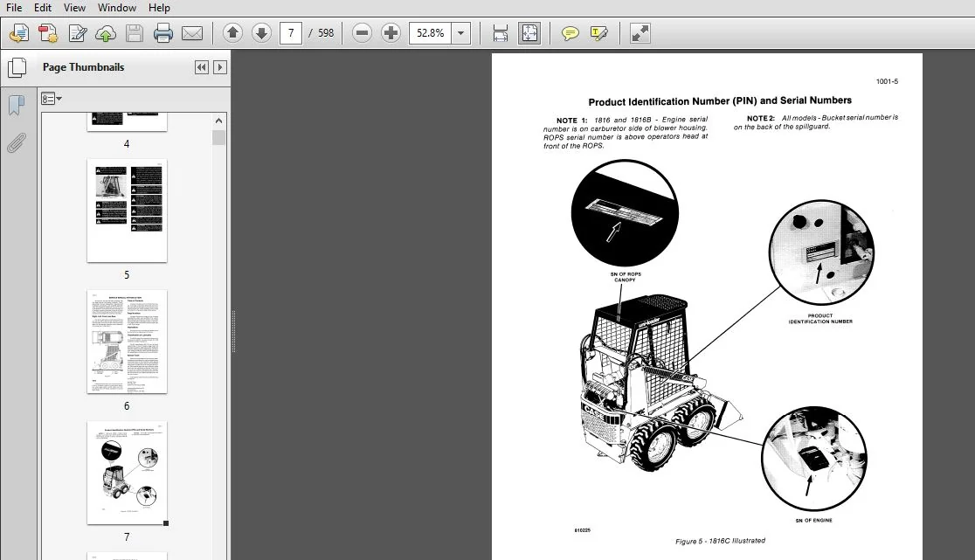Click the thumbnails scrollbar thumb

(219, 137)
